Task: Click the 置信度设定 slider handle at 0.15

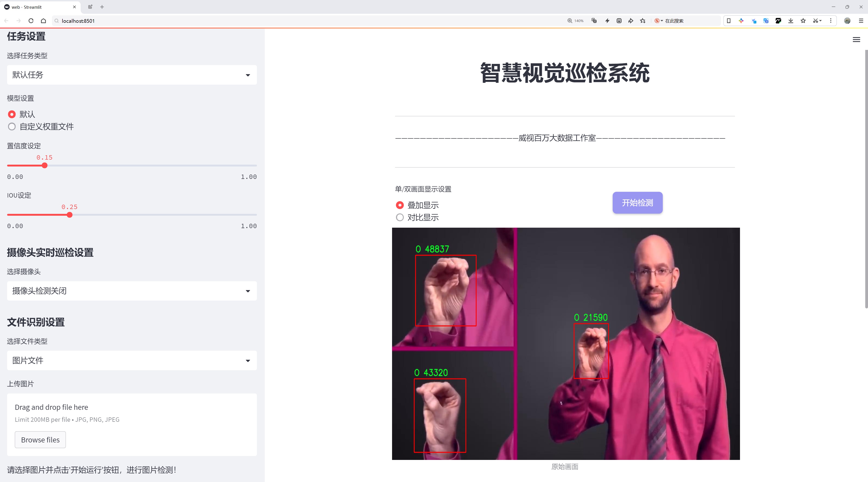Action: pos(45,166)
